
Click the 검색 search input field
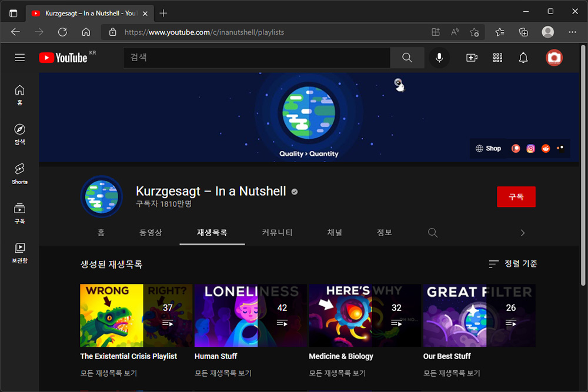coord(257,58)
